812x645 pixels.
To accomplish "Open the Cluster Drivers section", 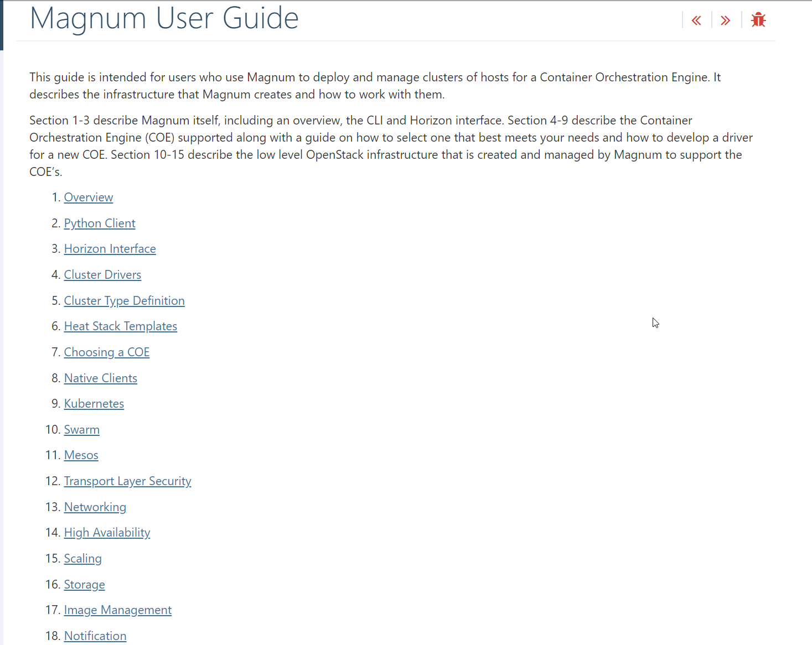I will click(102, 275).
